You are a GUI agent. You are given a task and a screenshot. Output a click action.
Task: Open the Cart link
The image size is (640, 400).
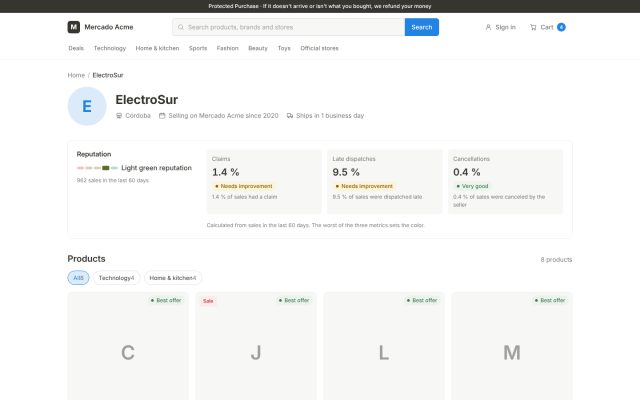548,27
